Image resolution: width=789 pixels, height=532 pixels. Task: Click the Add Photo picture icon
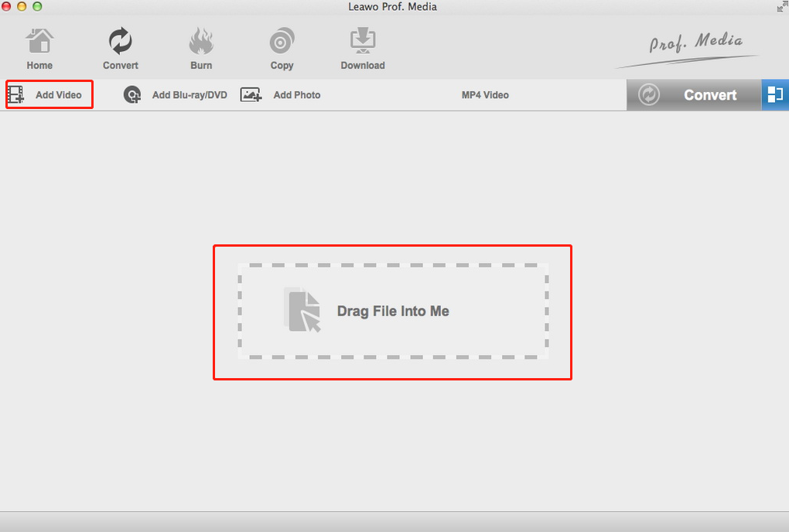251,94
